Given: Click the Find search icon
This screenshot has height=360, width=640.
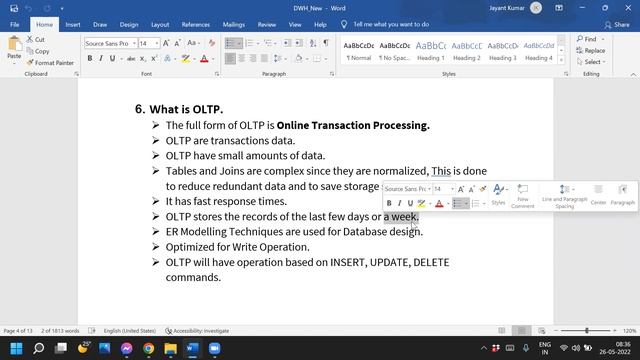Looking at the screenshot, I should [580, 39].
